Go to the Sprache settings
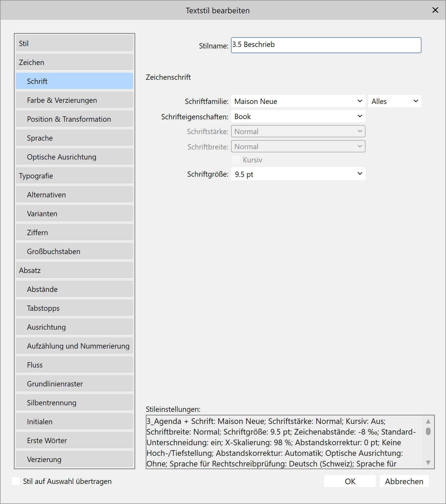Image resolution: width=446 pixels, height=504 pixels. [x=74, y=138]
